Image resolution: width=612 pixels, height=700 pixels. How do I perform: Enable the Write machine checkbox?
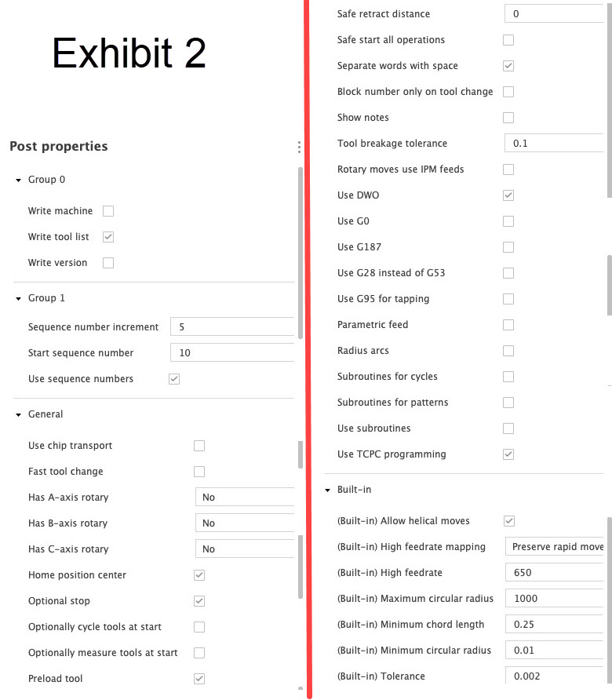tap(108, 211)
